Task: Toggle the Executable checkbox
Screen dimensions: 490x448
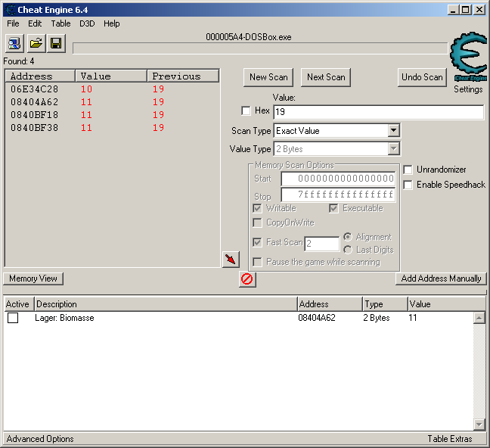Action: point(333,208)
